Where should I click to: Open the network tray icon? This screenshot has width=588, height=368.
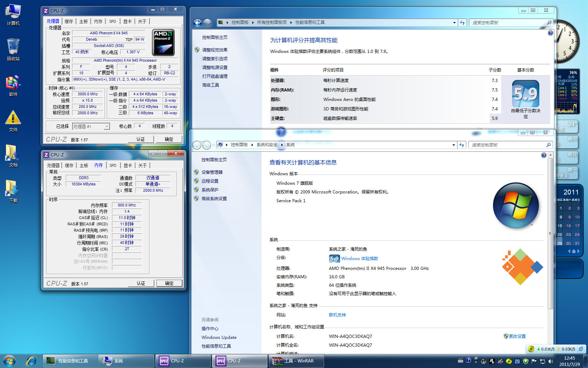[x=542, y=361]
